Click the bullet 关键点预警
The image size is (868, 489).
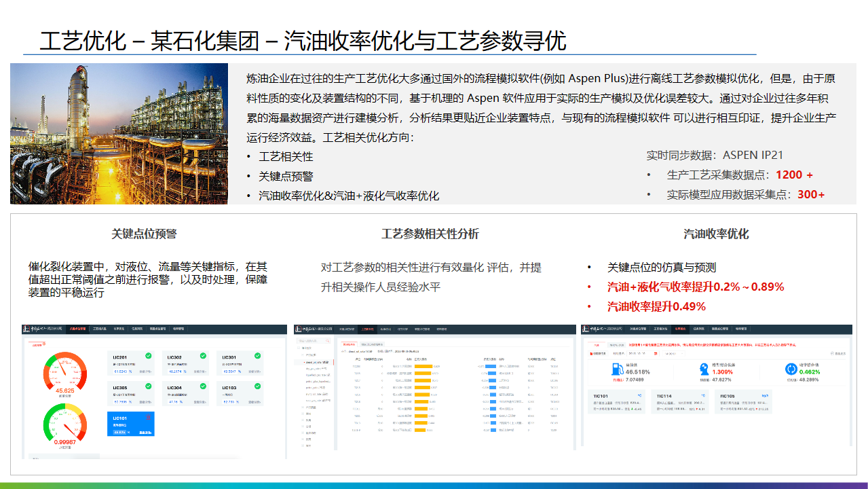[286, 176]
